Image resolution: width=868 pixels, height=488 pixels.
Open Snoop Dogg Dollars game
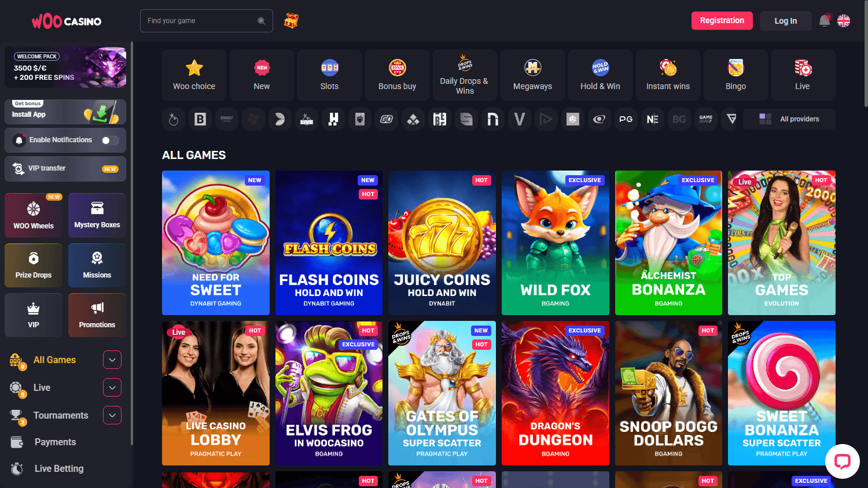coord(668,393)
